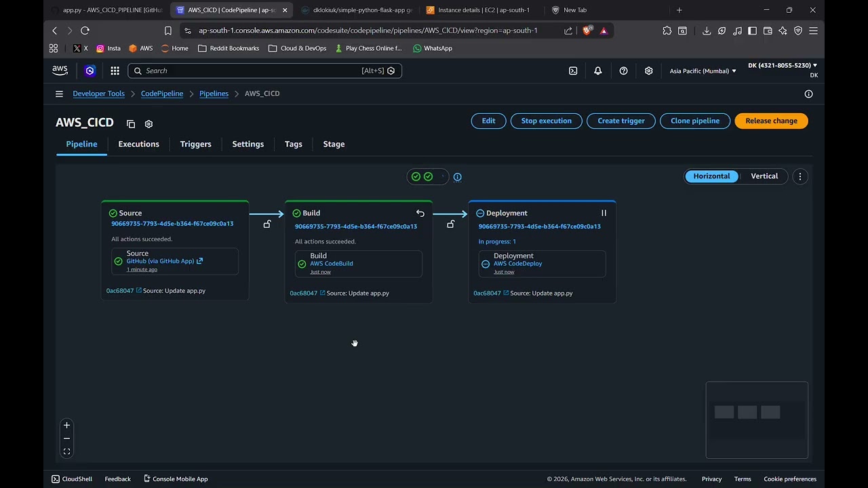The width and height of the screenshot is (868, 488).
Task: Zoom in on the pipeline canvas
Action: pos(66,426)
